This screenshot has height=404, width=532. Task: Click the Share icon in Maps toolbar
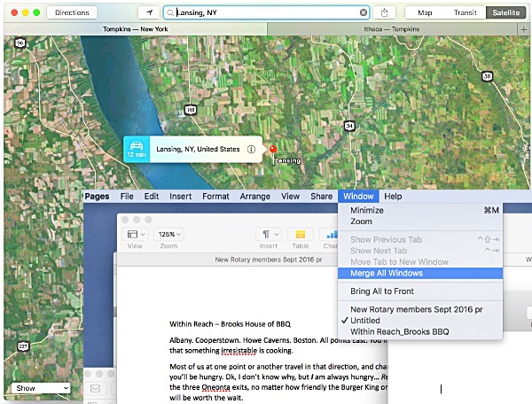click(386, 12)
